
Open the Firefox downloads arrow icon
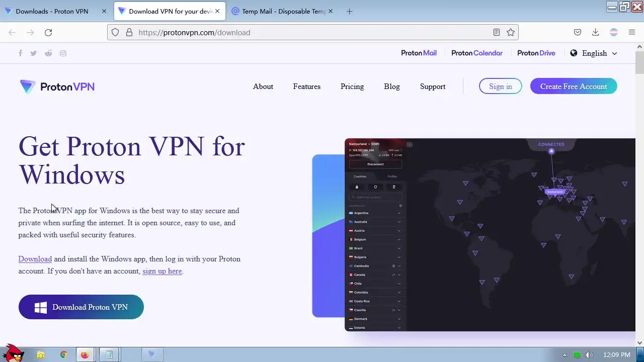[x=595, y=32]
